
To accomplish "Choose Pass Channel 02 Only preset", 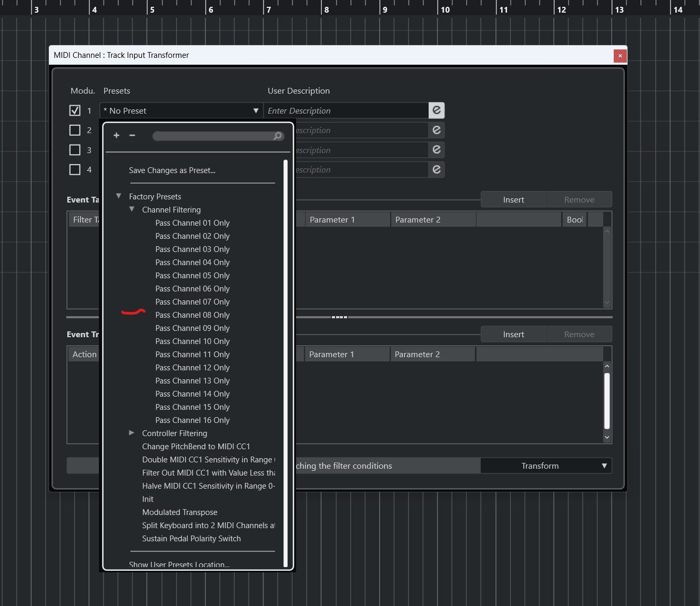I will (192, 236).
